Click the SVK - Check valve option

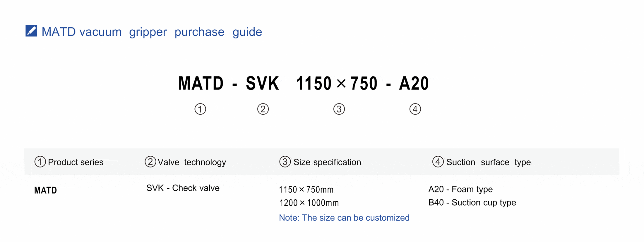pos(183,188)
